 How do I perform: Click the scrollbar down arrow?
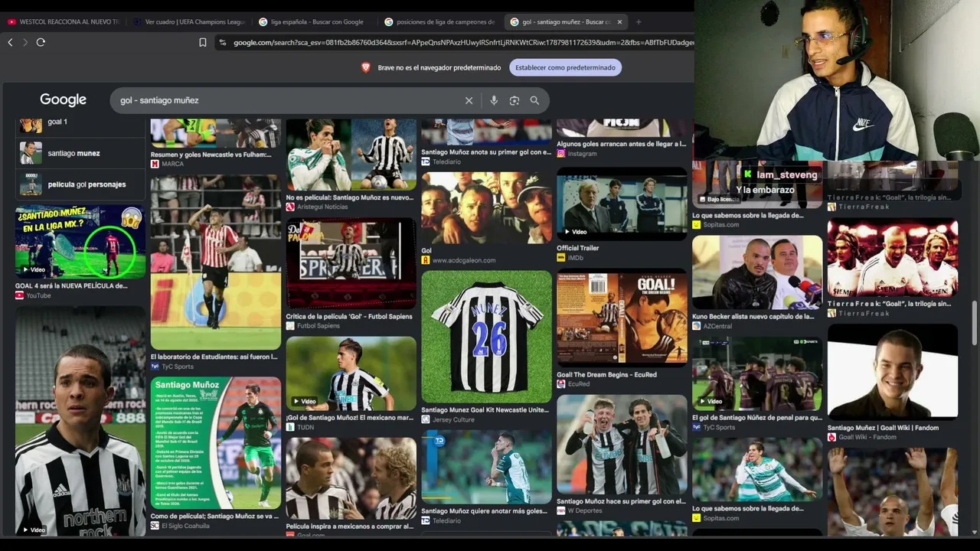(975, 532)
